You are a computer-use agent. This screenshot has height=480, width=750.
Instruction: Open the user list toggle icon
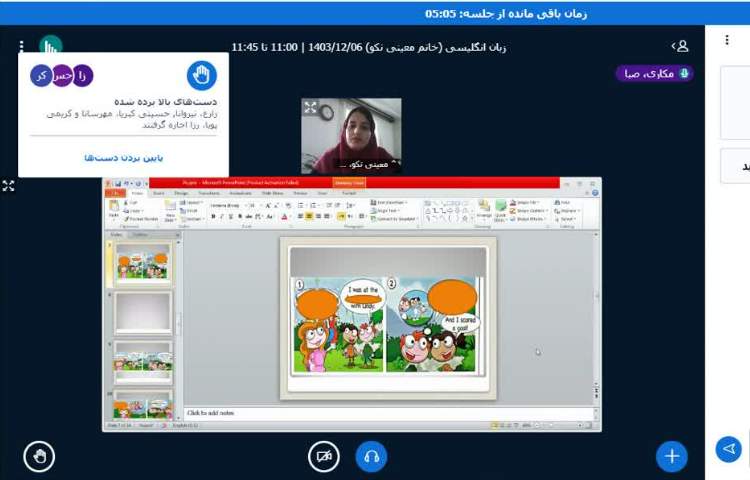pos(680,46)
